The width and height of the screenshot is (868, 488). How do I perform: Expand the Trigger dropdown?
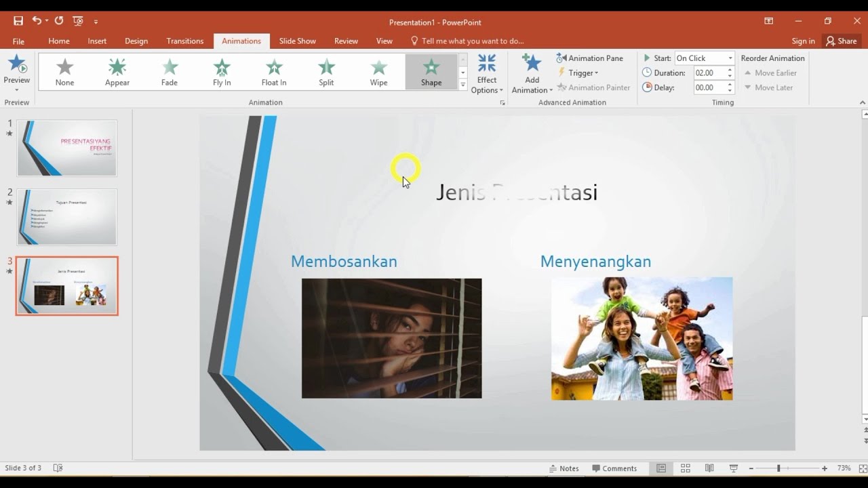coord(580,73)
